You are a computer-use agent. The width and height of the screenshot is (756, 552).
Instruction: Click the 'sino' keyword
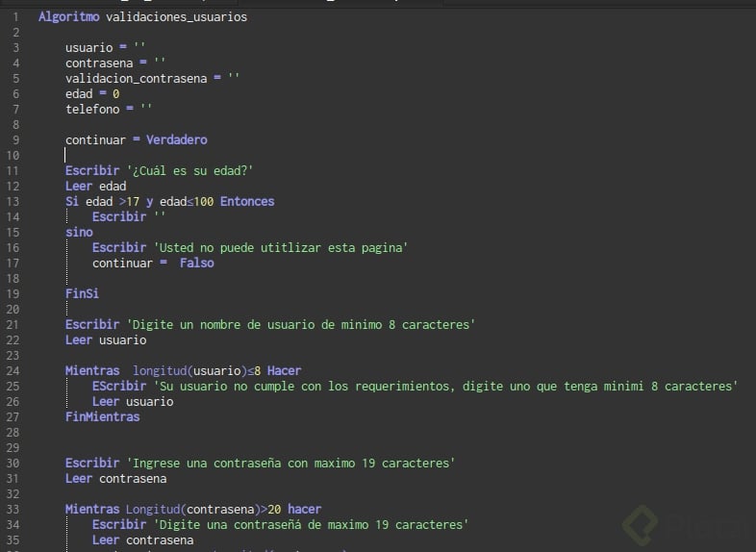[79, 233]
